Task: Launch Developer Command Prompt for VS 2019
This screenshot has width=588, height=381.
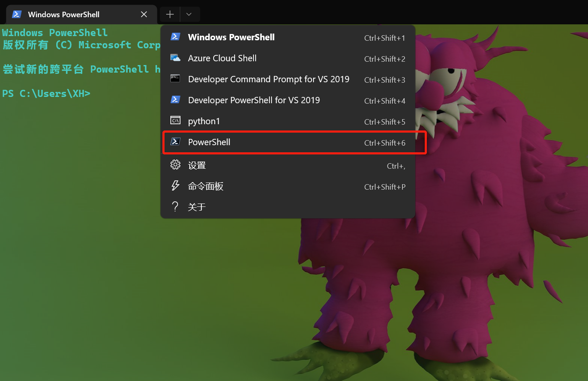Action: 288,79
